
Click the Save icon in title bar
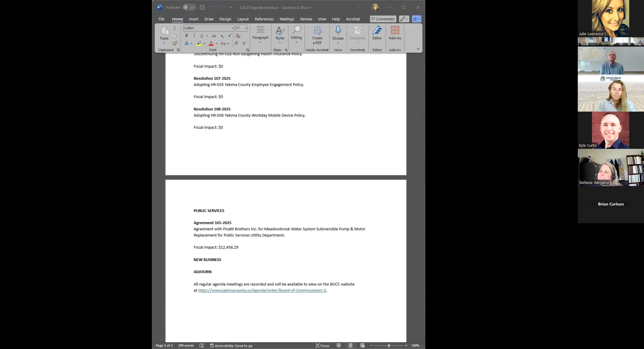point(202,7)
